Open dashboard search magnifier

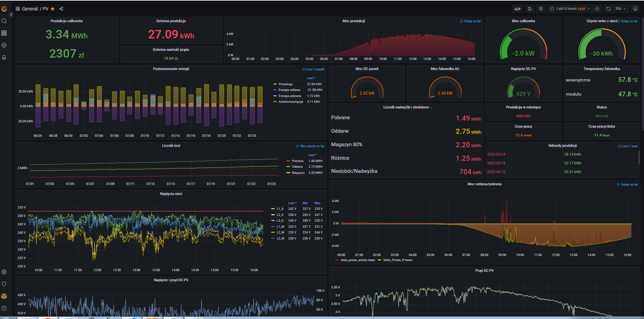pos(4,21)
